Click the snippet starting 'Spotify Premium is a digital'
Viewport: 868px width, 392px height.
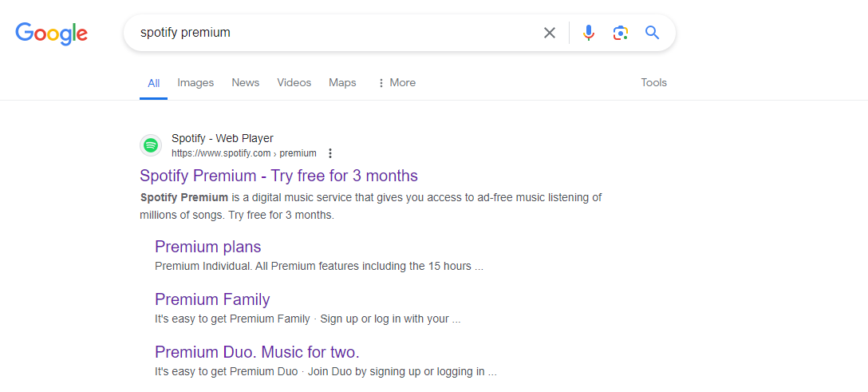point(370,206)
